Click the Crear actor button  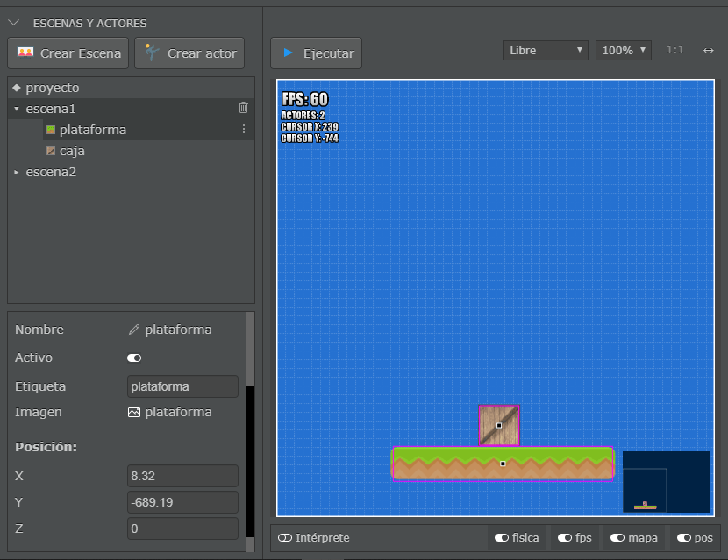[x=189, y=53]
